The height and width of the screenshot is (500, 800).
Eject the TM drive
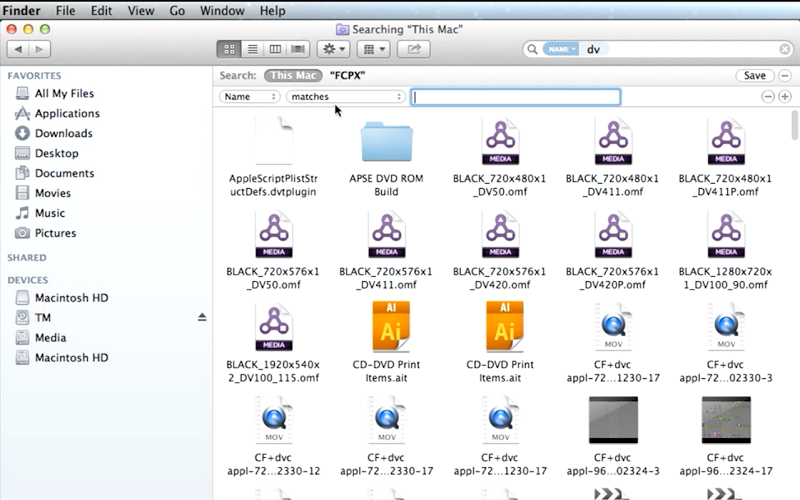[202, 317]
